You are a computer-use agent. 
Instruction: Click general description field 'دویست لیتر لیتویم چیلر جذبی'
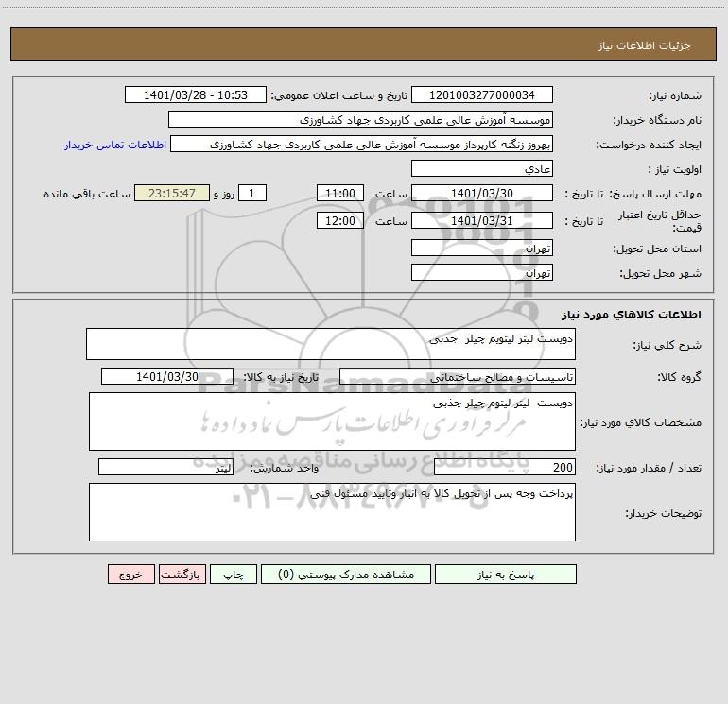click(x=331, y=344)
